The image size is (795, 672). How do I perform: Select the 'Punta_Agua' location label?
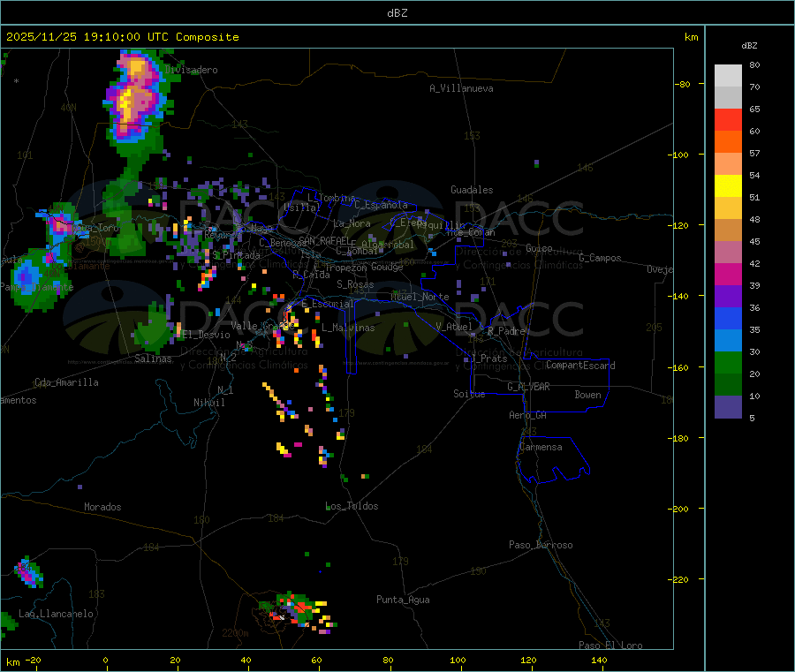point(403,600)
